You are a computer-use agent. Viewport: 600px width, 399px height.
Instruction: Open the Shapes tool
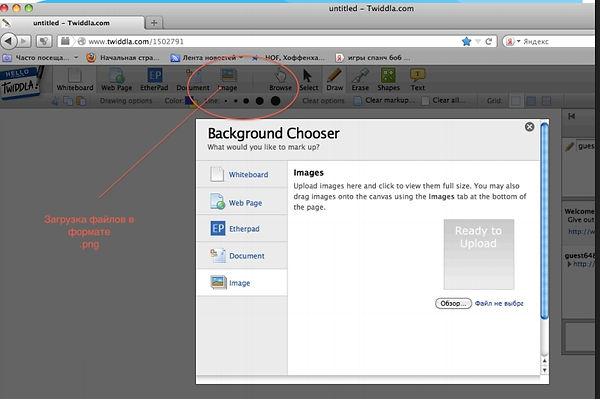[388, 80]
